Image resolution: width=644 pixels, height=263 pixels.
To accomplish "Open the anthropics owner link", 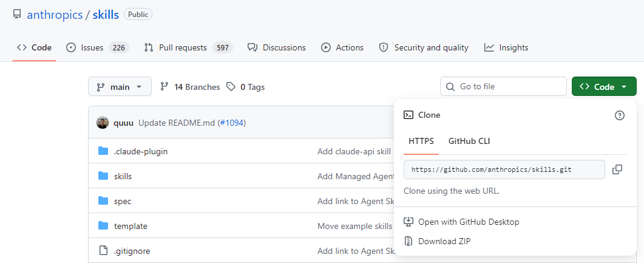I will pos(55,15).
